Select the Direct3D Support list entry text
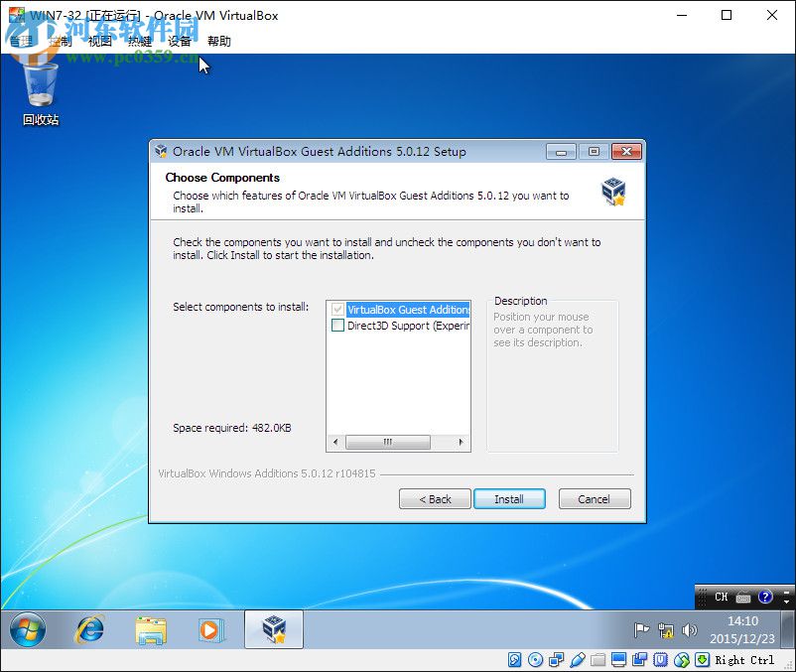The width and height of the screenshot is (796, 672). pyautogui.click(x=408, y=326)
